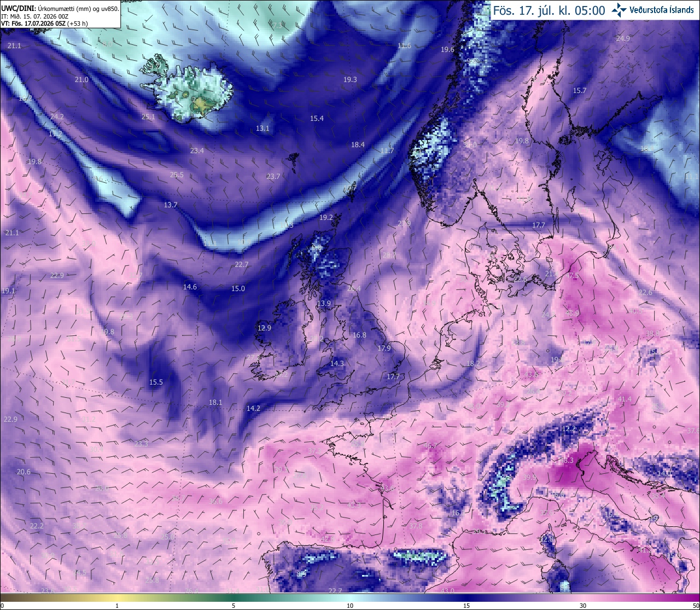Viewport: 700px width, 610px height.
Task: Click the 15 mark on the color scale
Action: (466, 605)
